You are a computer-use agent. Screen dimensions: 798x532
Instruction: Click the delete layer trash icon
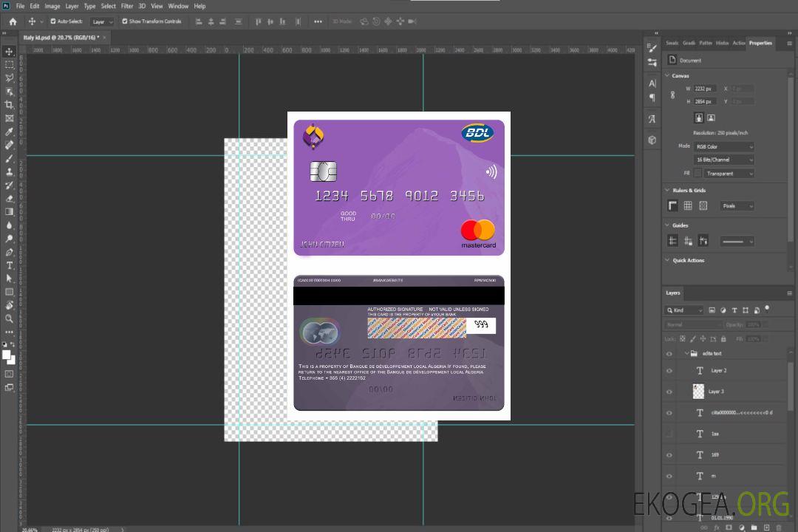tap(778, 528)
